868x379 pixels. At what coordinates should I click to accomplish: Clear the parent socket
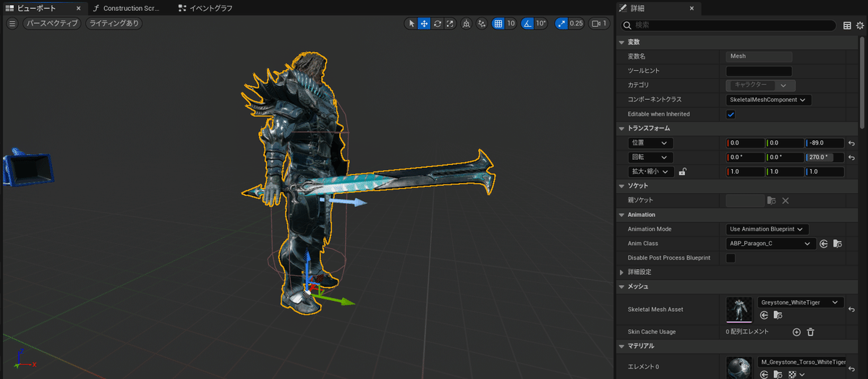point(786,200)
